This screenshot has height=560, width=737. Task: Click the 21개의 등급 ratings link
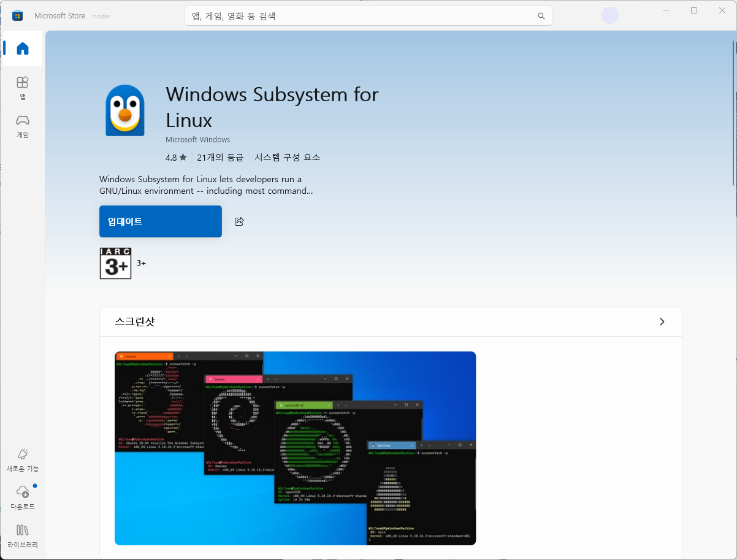click(220, 158)
